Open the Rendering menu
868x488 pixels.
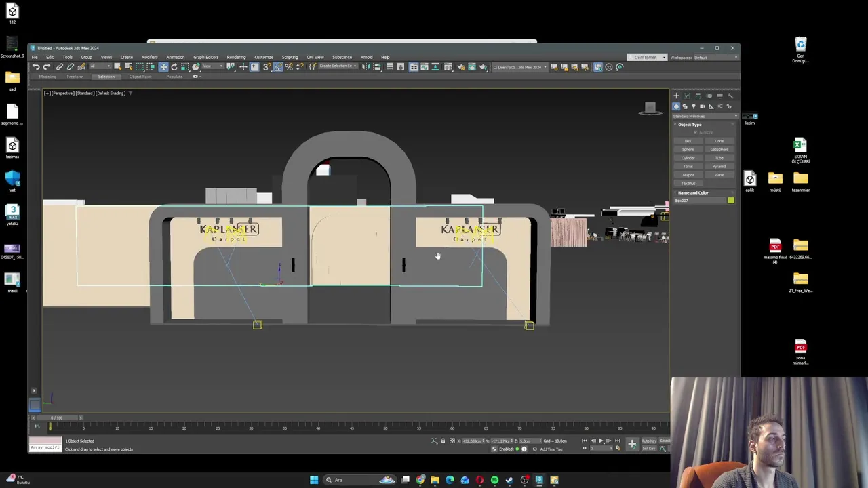pyautogui.click(x=236, y=57)
